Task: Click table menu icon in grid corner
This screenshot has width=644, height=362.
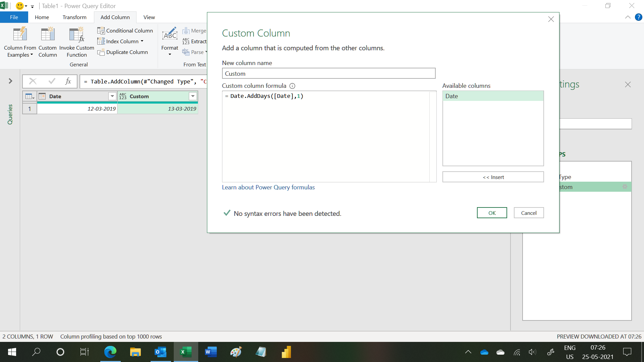Action: click(x=30, y=97)
